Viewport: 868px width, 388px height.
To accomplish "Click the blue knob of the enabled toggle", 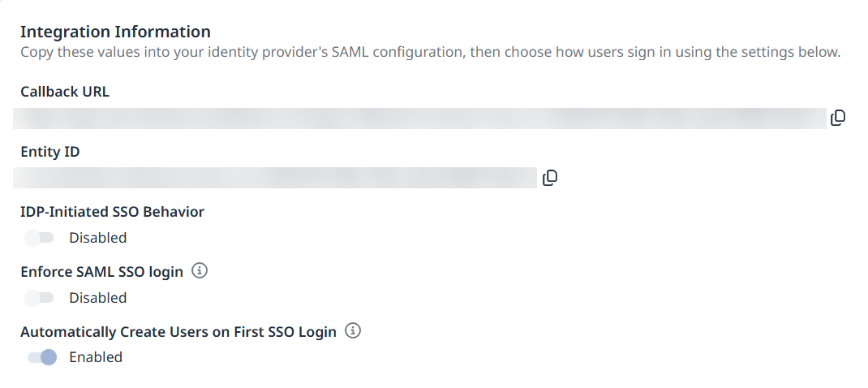I will click(49, 357).
